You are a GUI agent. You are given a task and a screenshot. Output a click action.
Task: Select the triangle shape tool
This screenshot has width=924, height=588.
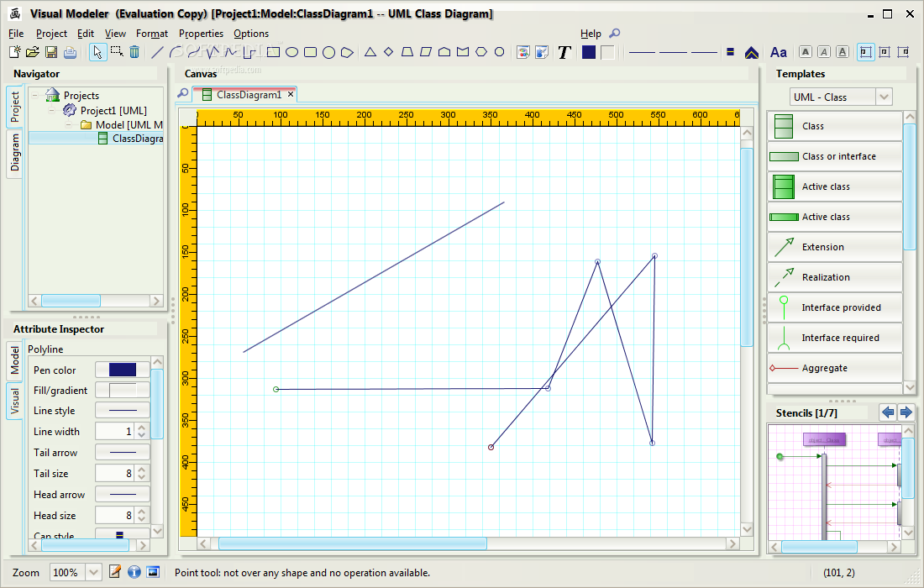370,52
